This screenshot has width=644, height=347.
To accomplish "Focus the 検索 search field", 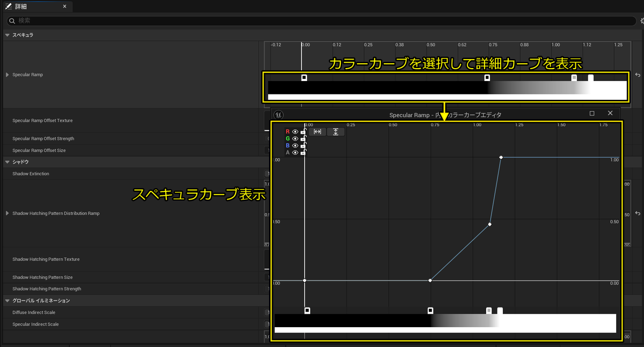I will [x=322, y=20].
